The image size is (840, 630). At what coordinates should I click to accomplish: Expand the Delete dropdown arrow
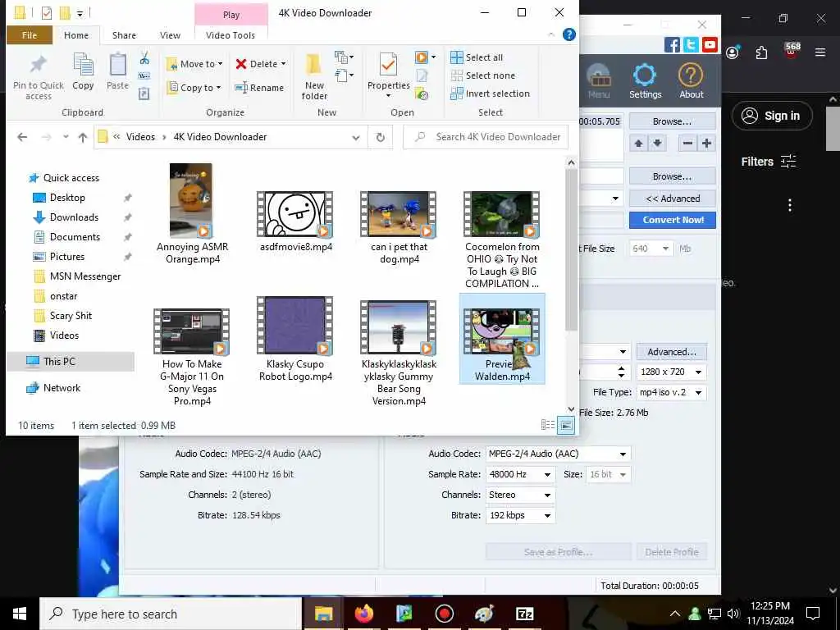click(283, 64)
